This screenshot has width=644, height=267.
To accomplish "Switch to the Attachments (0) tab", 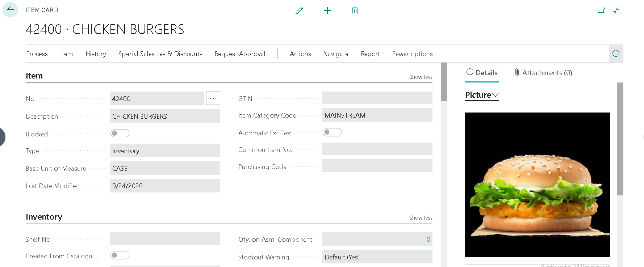I will pos(543,73).
